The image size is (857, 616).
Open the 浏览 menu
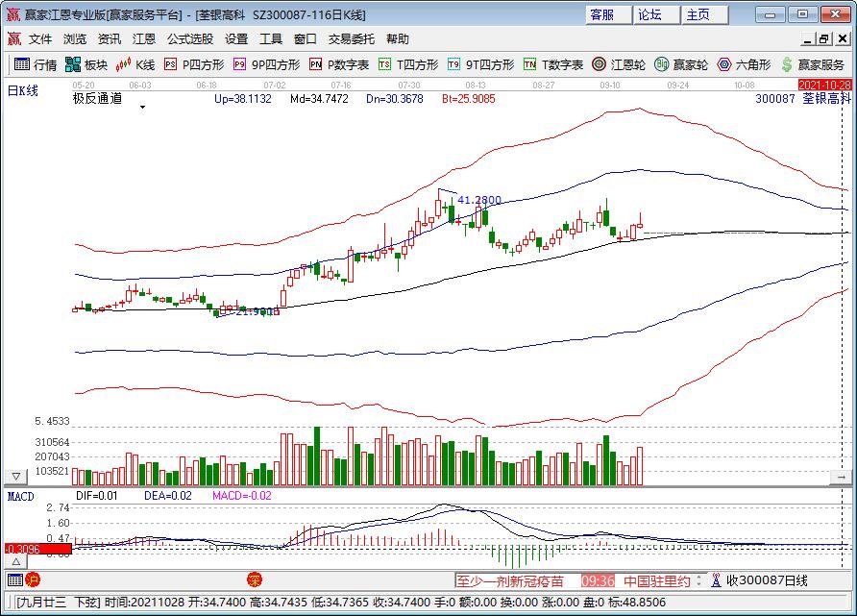point(75,39)
